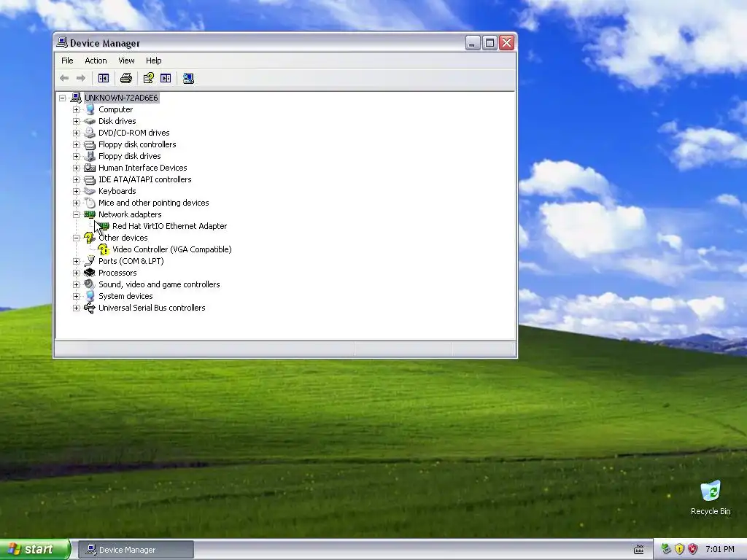Viewport: 747px width, 560px height.
Task: Click the Start button
Action: [34, 549]
